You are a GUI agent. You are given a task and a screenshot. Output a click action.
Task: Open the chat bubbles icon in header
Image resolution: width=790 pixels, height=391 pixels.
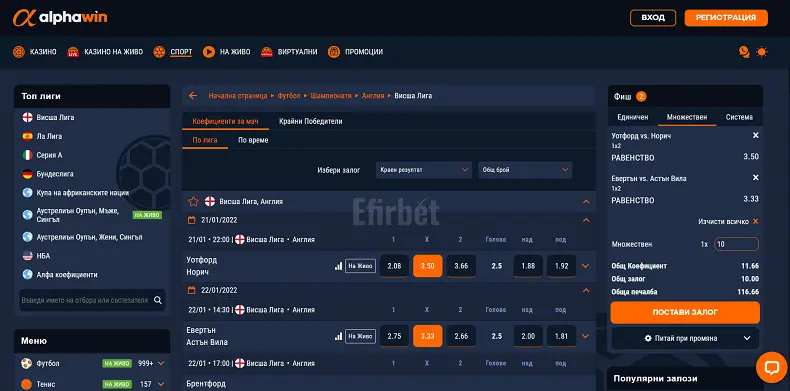[x=744, y=52]
